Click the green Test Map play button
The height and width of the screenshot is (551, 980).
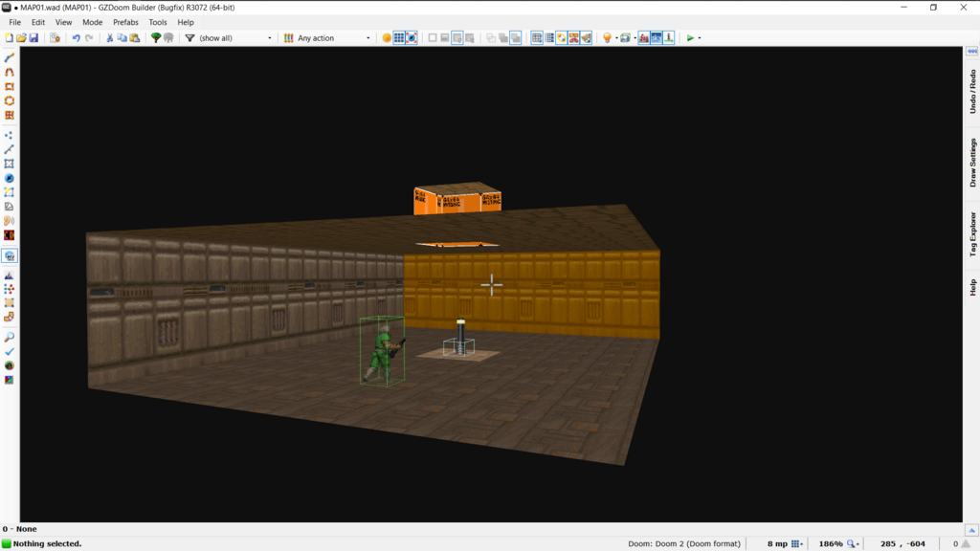click(690, 38)
